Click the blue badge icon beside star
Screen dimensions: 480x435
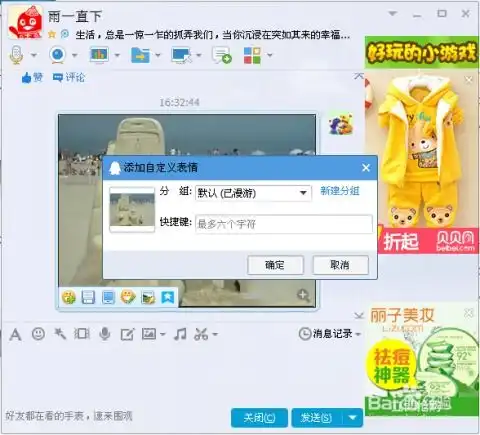(x=65, y=34)
